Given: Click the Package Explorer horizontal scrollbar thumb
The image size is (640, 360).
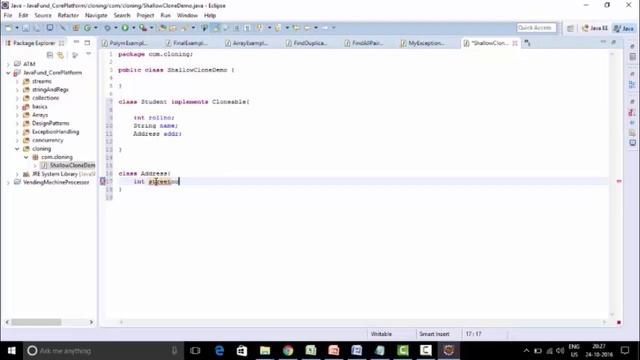Looking at the screenshot, I should (x=36, y=322).
